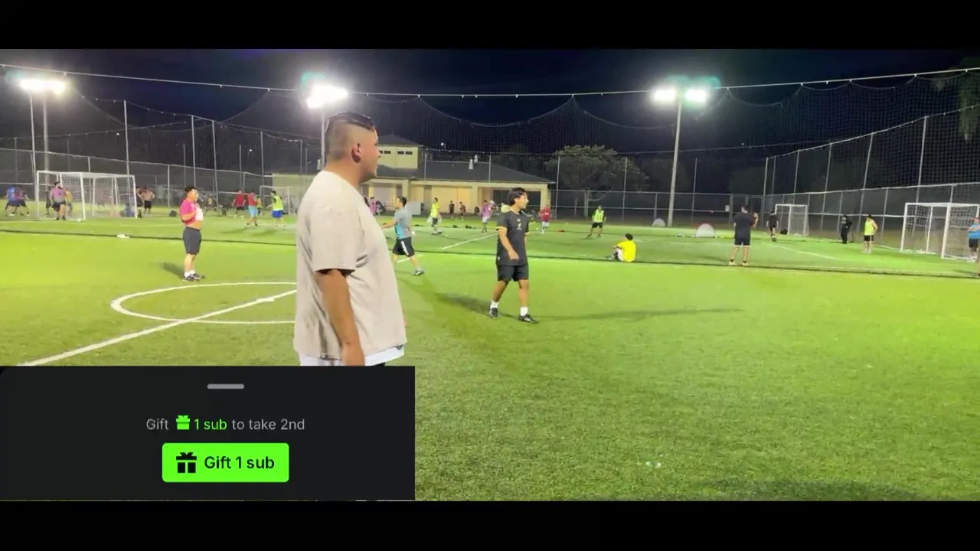
Task: Tap the white goal at far right
Action: tap(939, 230)
